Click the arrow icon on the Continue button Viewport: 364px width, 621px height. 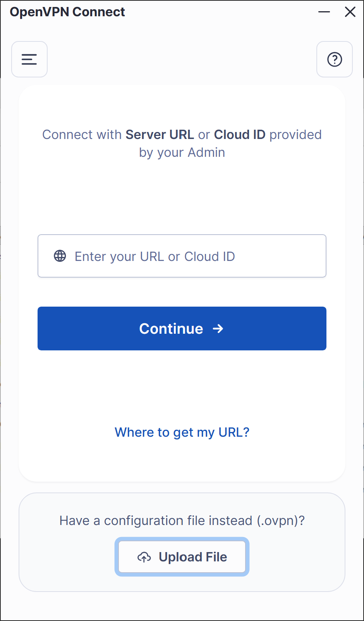(x=218, y=329)
